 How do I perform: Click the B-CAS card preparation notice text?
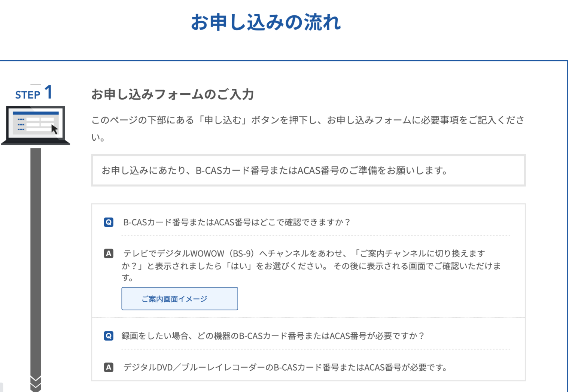pyautogui.click(x=274, y=171)
